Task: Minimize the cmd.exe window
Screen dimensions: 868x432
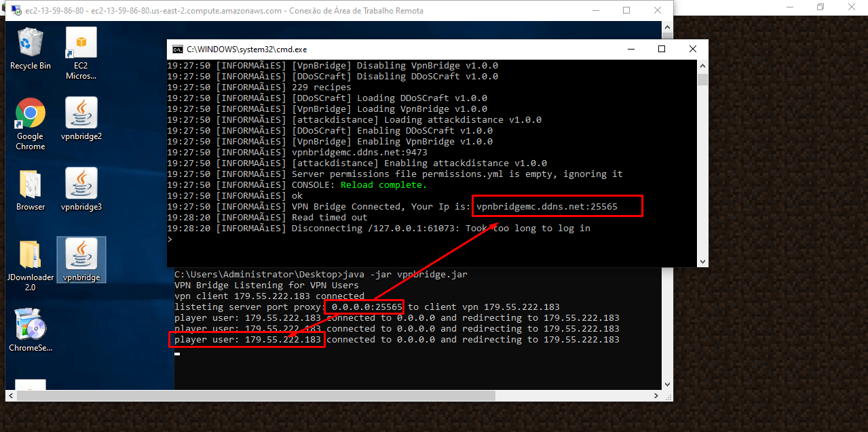Action: tap(630, 49)
